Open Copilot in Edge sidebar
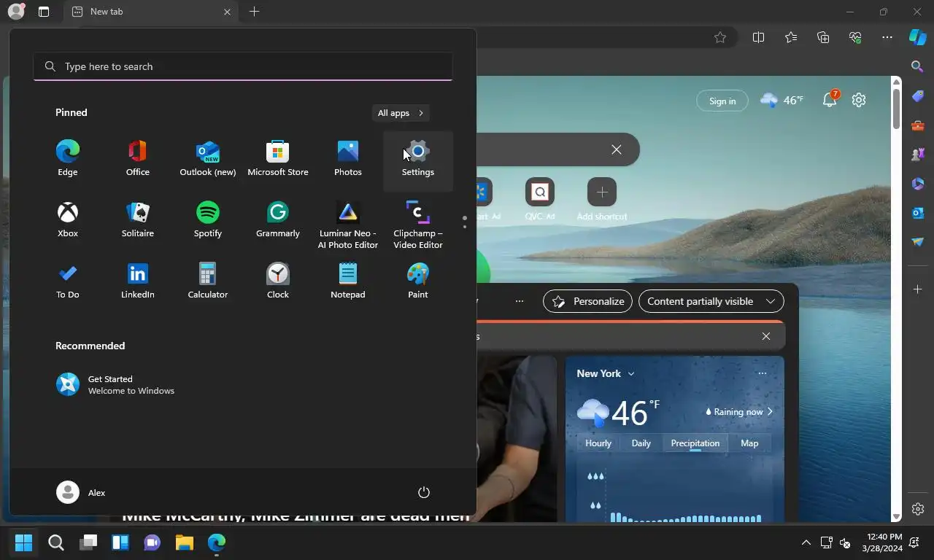This screenshot has width=934, height=560. pos(918,37)
